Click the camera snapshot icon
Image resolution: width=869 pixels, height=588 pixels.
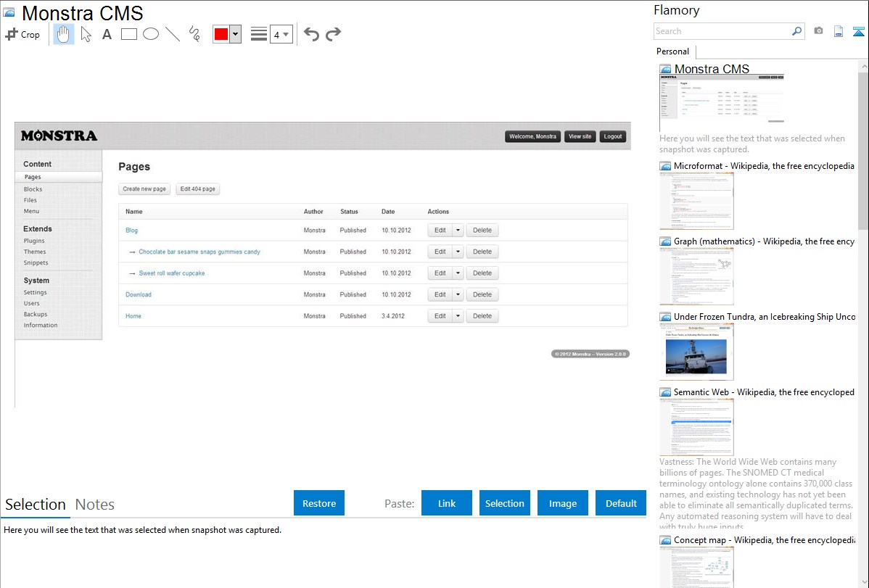[818, 31]
